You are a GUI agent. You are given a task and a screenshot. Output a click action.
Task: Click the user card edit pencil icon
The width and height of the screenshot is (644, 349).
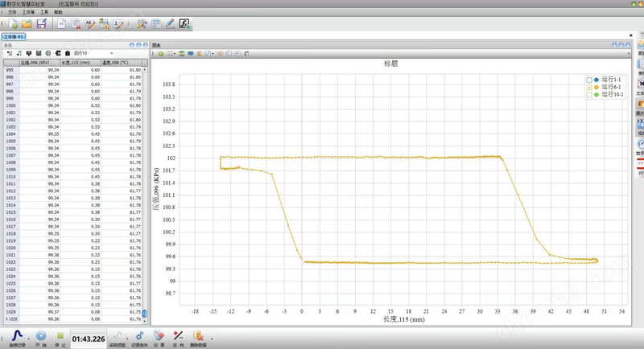[x=118, y=24]
